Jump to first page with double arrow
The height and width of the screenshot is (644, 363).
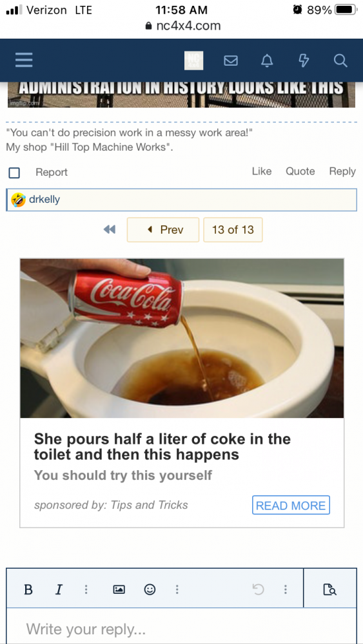(110, 230)
